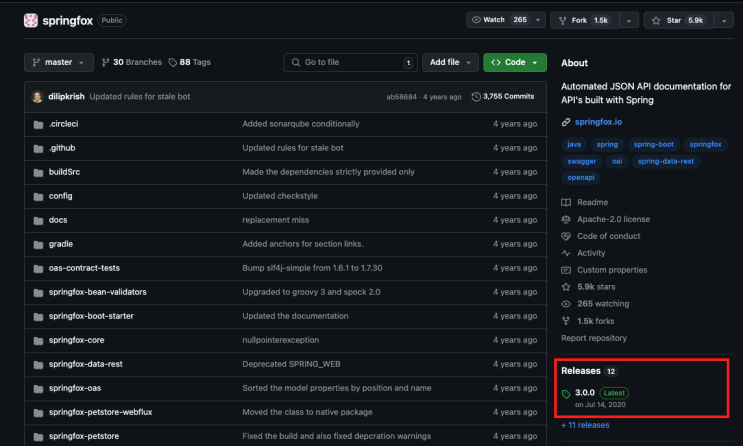743x446 pixels.
Task: Open commit 'Added sonarqube conditionally'
Action: click(301, 124)
